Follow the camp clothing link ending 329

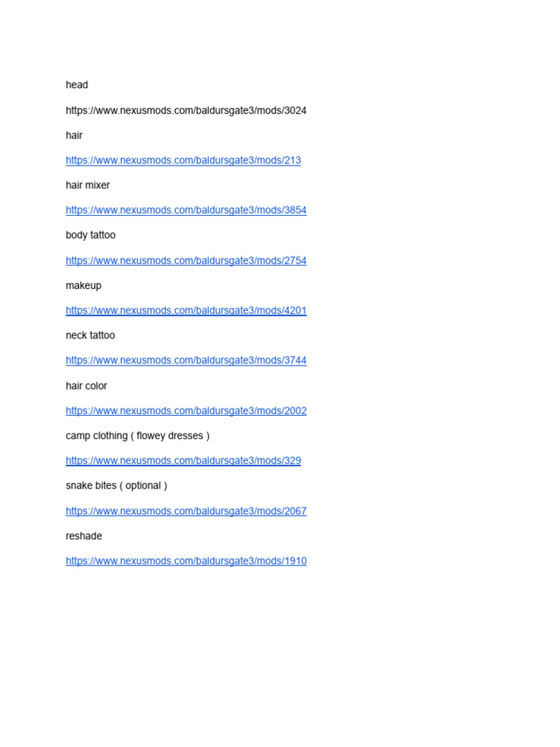183,461
